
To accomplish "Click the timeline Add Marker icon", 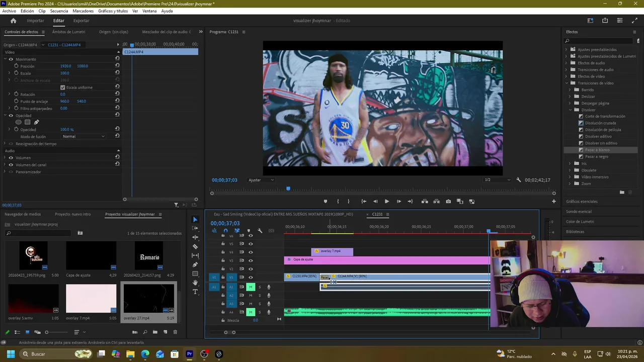I will pyautogui.click(x=248, y=231).
